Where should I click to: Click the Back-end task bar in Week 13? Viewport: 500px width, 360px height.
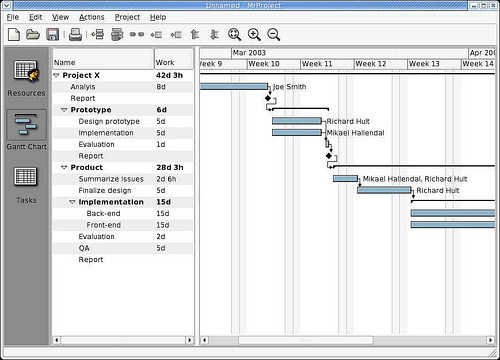[x=453, y=213]
